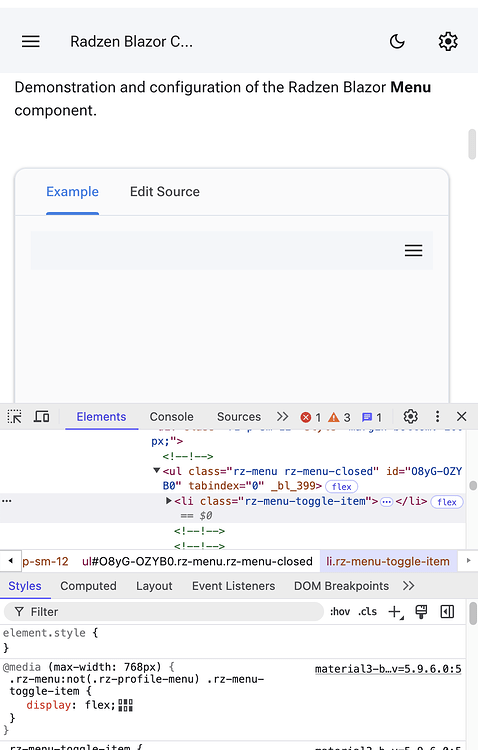Click flex badge on ul rz-menu element
478x750 pixels.
tap(342, 486)
